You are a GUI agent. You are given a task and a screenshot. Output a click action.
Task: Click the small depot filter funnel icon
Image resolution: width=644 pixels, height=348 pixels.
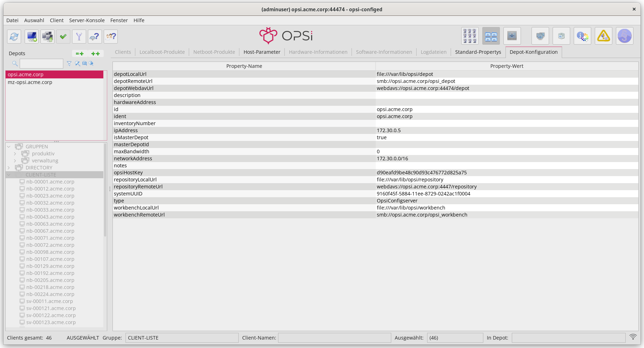point(69,64)
